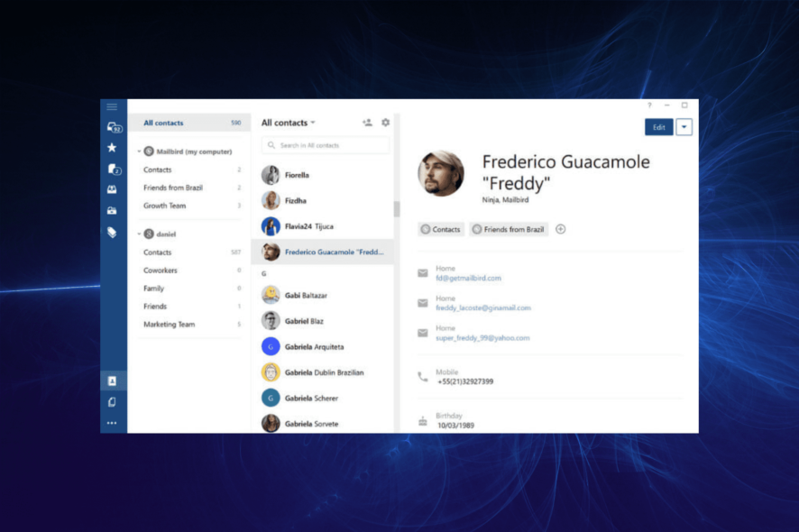Click the Friends from Brazil tag chip
This screenshot has height=532, width=799.
tap(509, 229)
